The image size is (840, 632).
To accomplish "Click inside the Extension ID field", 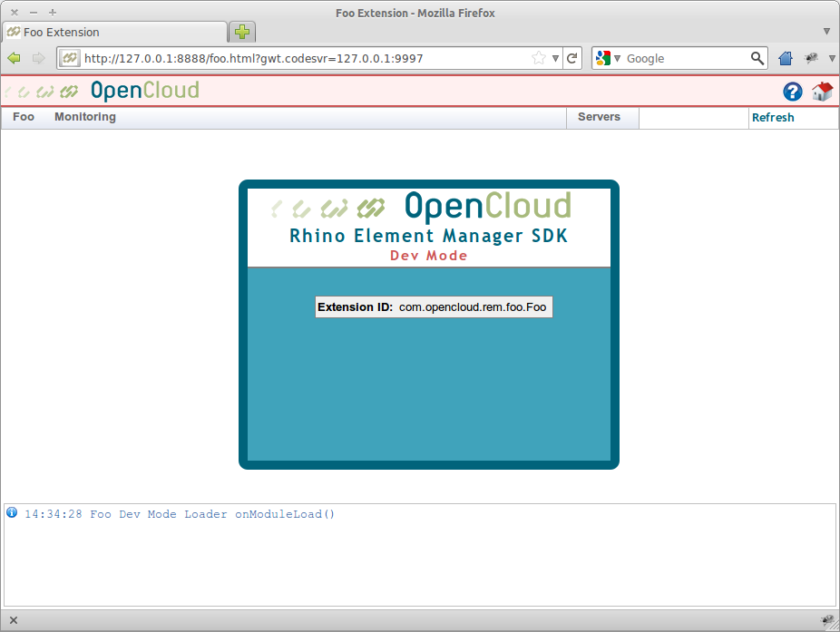I will (472, 306).
